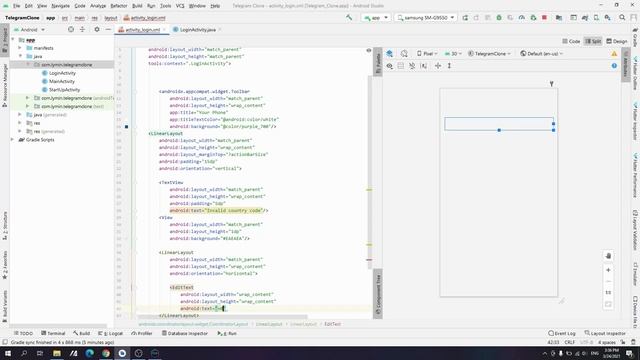Screen dimensions: 640x360
Task: Open the TelegramClone theme dropdown
Action: point(489,53)
